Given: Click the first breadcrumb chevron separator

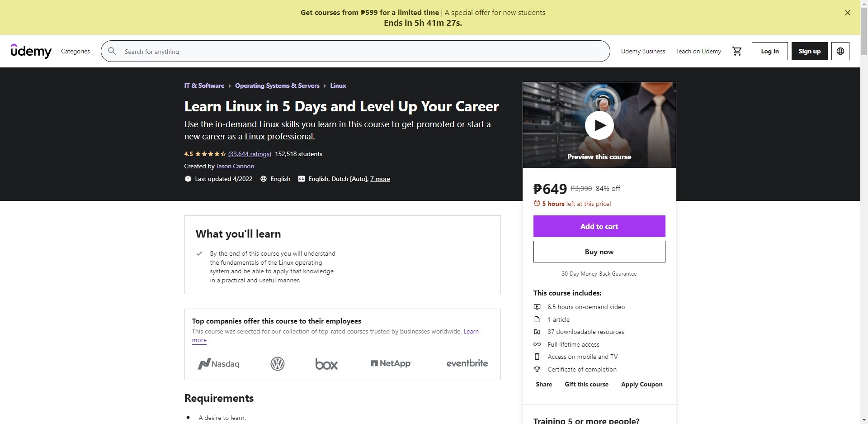Looking at the screenshot, I should pos(230,86).
